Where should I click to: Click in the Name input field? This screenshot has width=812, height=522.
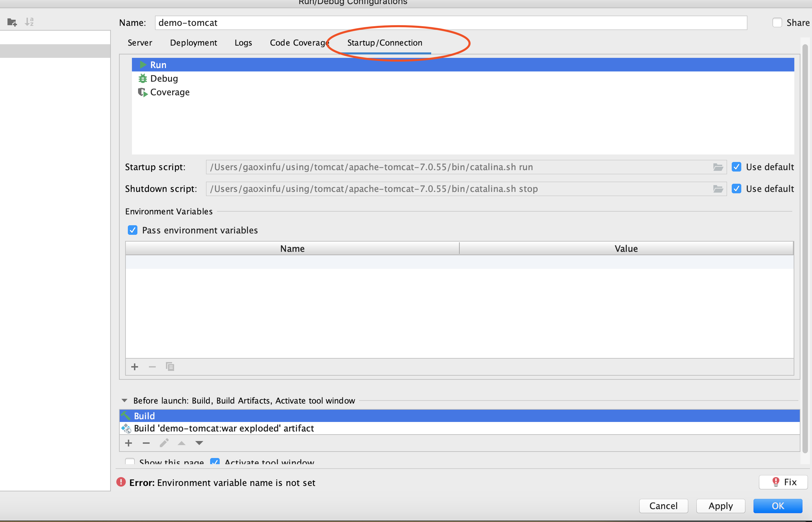pyautogui.click(x=451, y=23)
